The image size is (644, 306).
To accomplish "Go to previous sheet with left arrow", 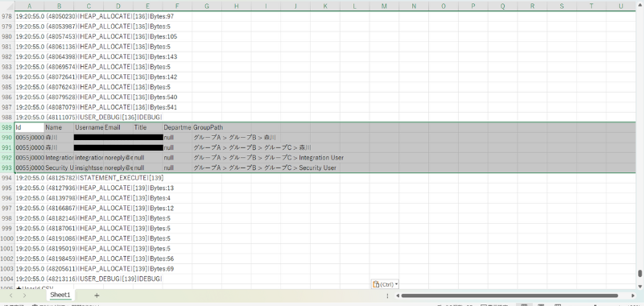I will click(x=11, y=296).
